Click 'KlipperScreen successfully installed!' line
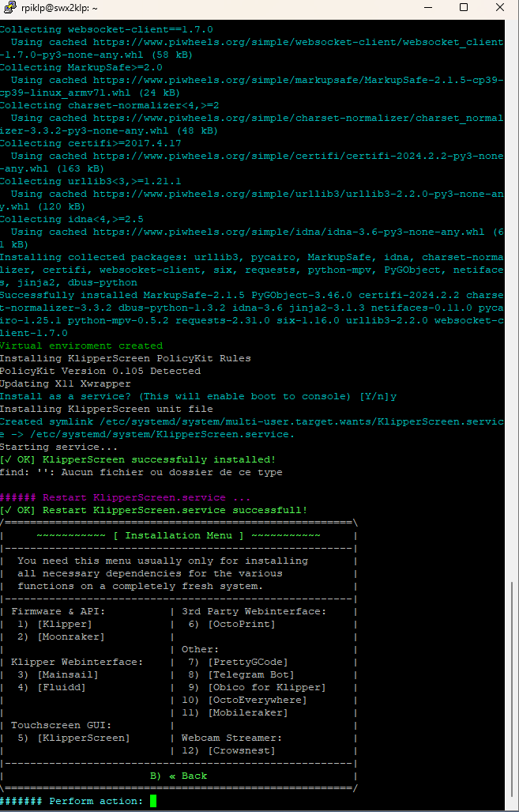Screen dimensions: 519x812 click(137, 460)
